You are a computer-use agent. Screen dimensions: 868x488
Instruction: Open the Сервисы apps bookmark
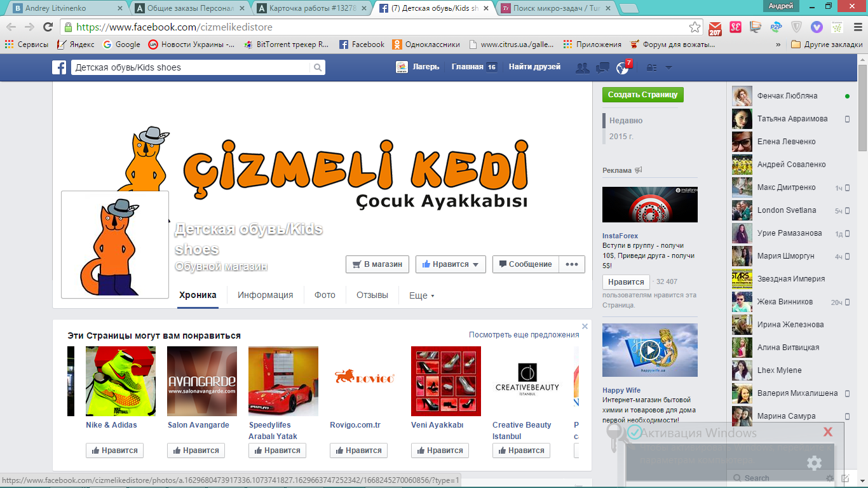27,44
